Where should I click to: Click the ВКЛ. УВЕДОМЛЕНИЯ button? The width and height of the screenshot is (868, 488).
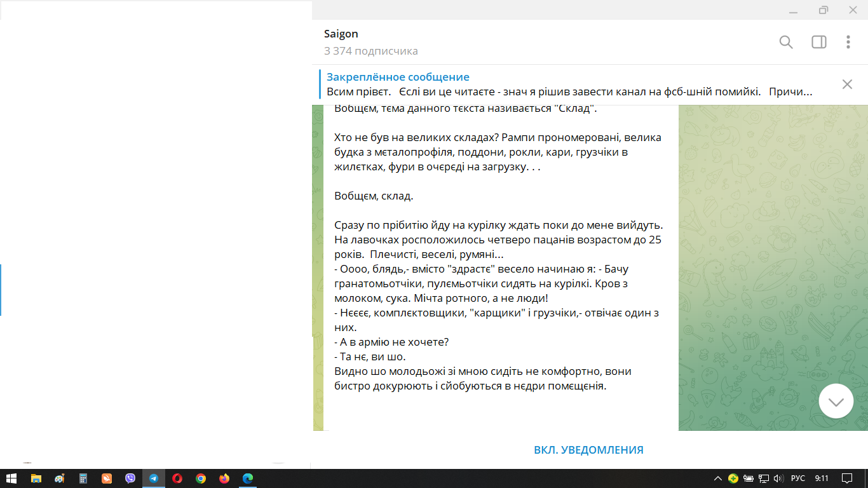click(588, 450)
